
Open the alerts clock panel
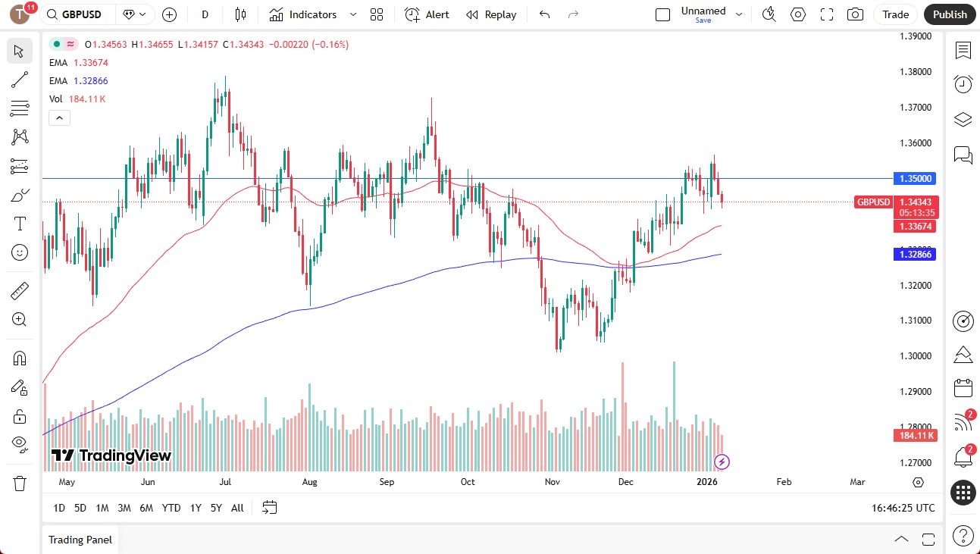[x=963, y=84]
